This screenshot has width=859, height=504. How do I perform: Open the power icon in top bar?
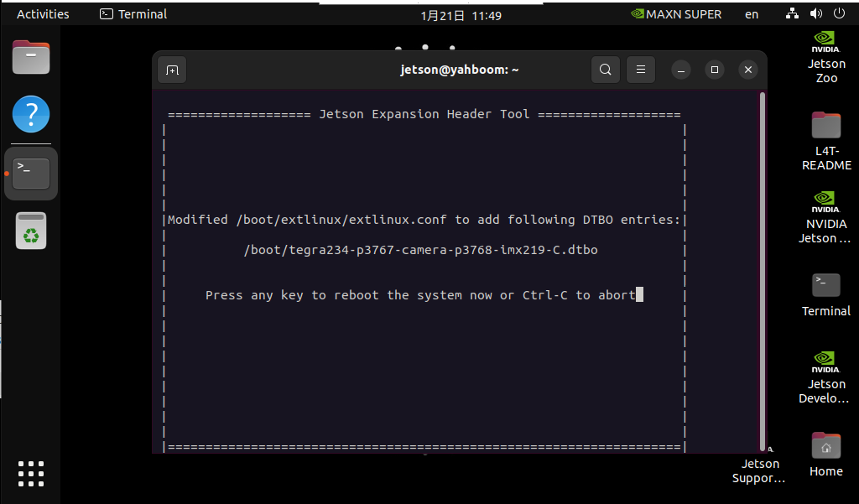tap(839, 13)
